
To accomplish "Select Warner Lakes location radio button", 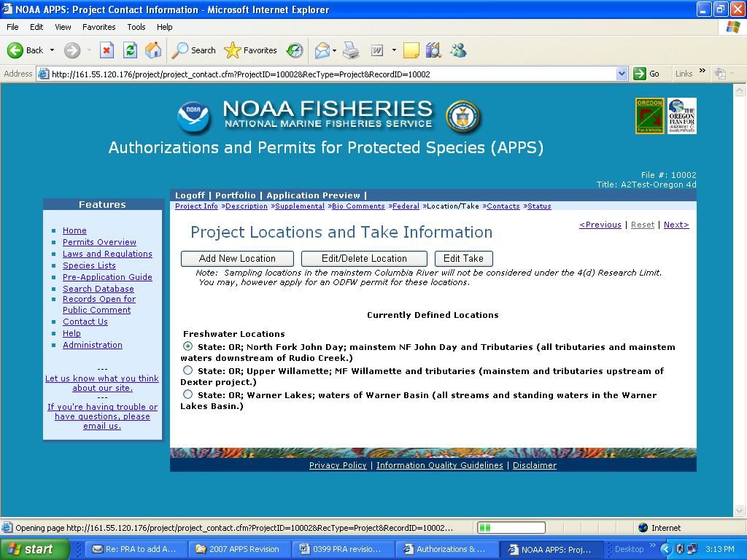I will coord(187,394).
